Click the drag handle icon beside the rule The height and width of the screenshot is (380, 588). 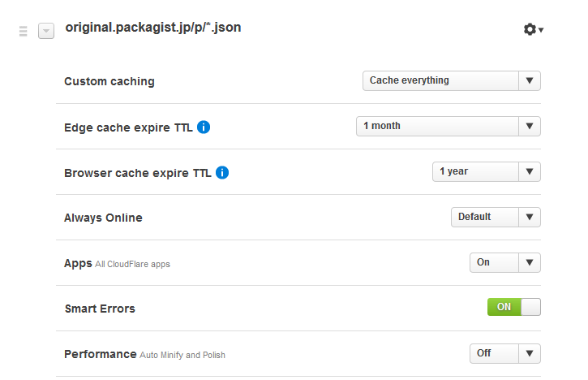[x=23, y=31]
